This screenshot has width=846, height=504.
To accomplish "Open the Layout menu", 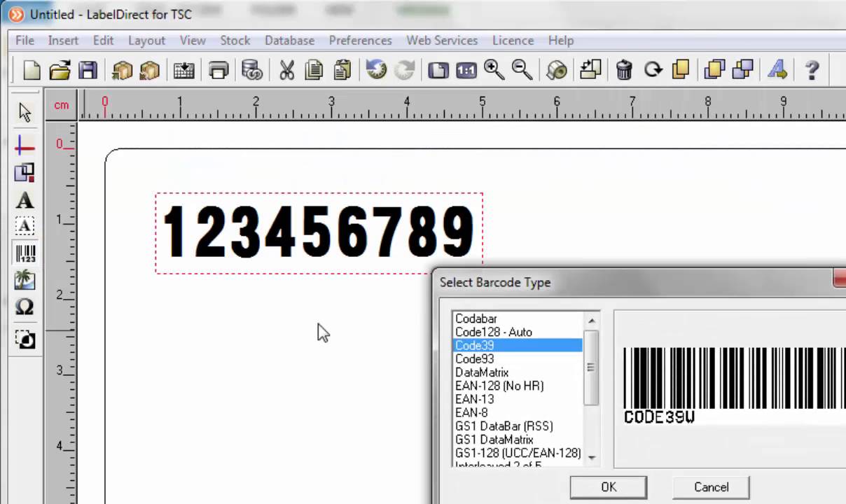I will 146,41.
